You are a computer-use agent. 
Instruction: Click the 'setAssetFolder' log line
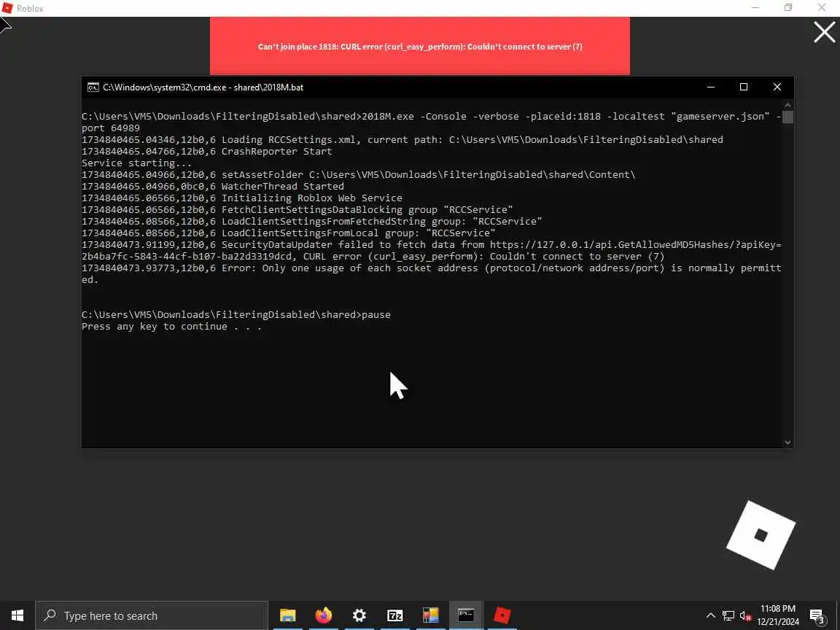point(359,175)
